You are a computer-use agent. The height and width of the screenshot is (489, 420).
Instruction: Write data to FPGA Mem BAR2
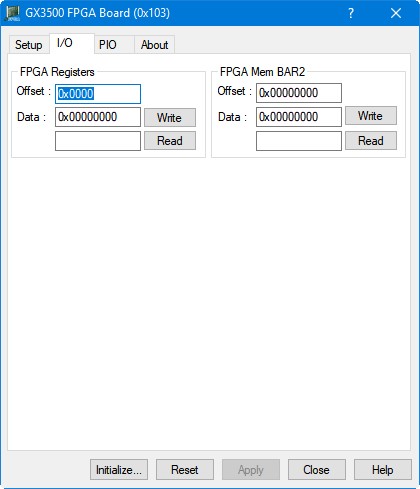coord(371,116)
